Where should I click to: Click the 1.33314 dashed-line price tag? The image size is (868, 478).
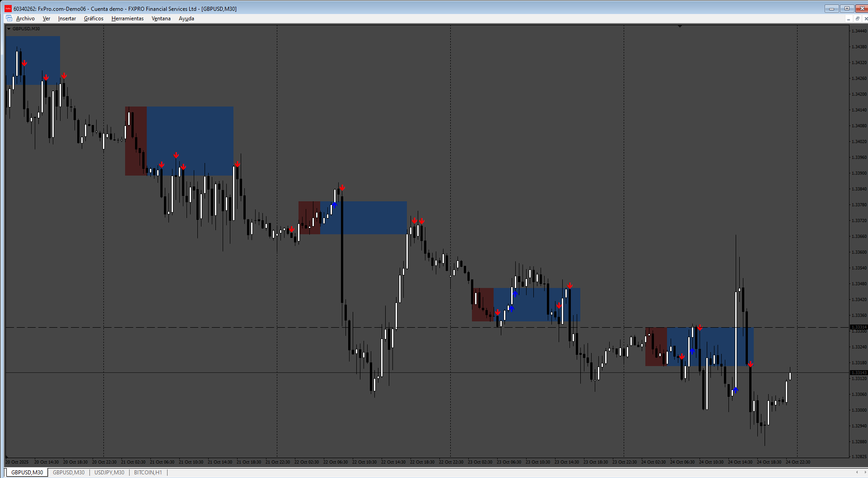pyautogui.click(x=859, y=327)
